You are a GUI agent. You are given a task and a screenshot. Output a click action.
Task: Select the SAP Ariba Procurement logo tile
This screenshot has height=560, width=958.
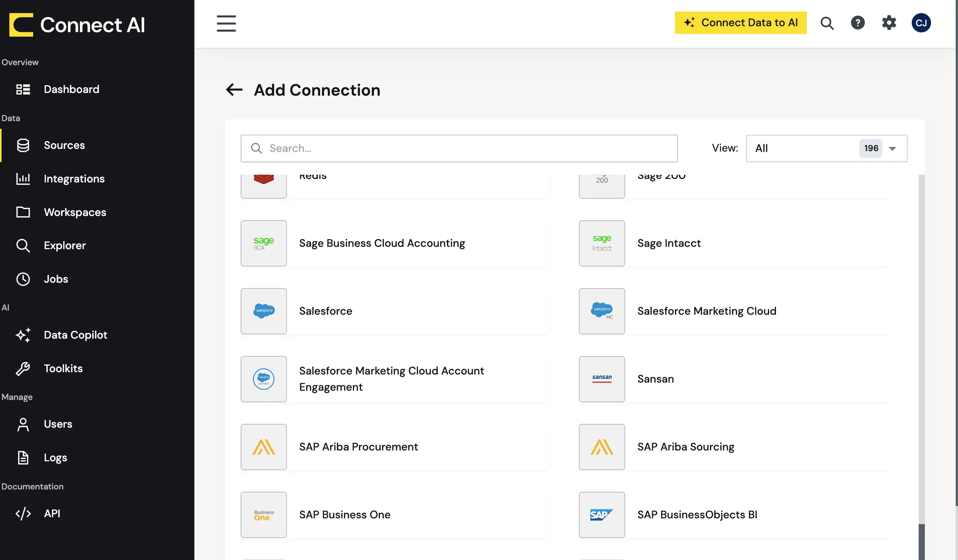[x=264, y=447]
